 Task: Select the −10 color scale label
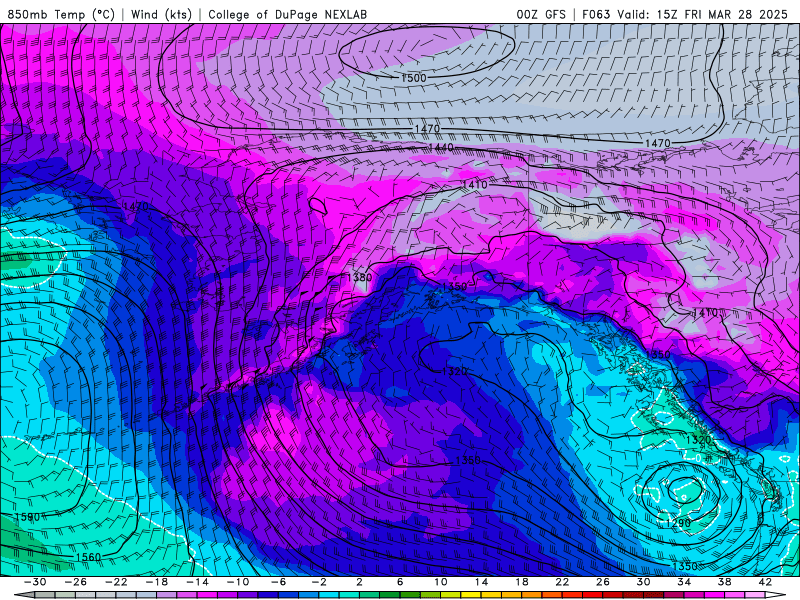point(238,582)
